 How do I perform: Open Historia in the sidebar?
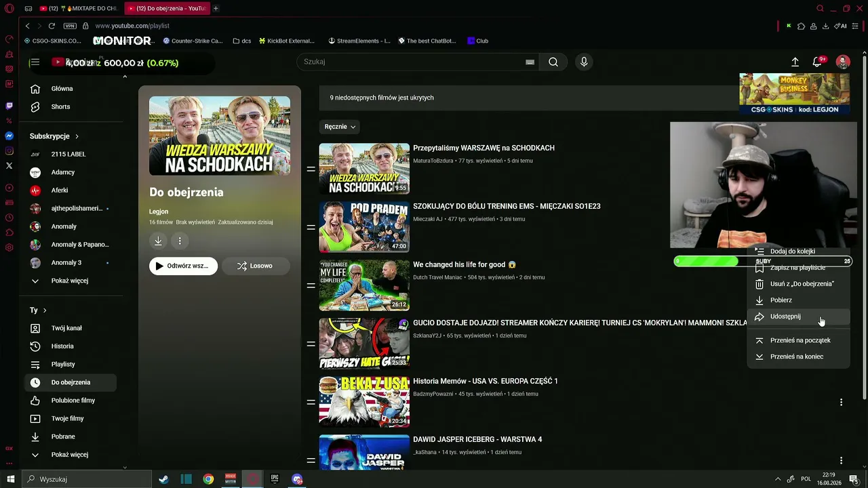[69, 346]
